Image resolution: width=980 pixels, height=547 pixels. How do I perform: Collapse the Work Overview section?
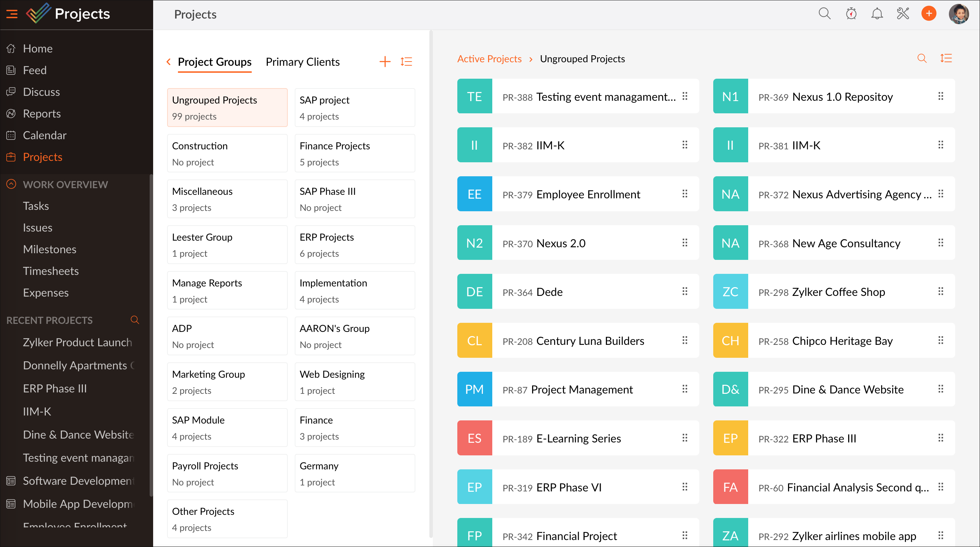click(x=12, y=184)
